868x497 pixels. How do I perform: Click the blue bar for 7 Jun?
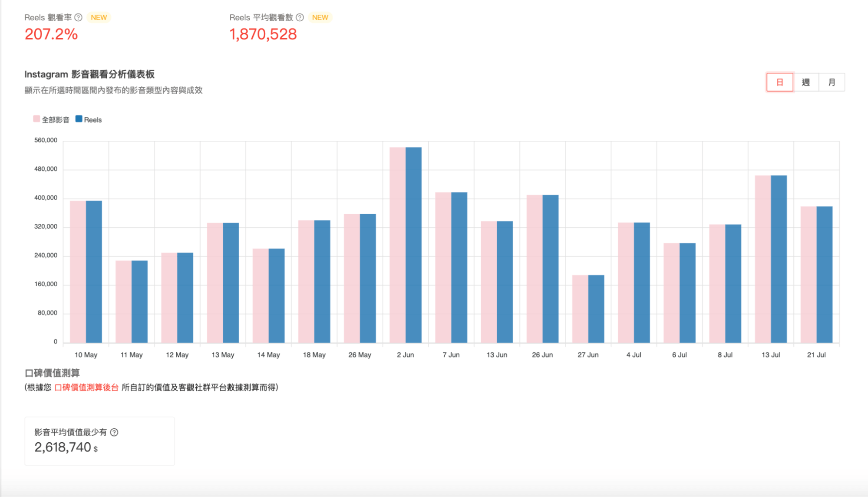[x=459, y=268]
